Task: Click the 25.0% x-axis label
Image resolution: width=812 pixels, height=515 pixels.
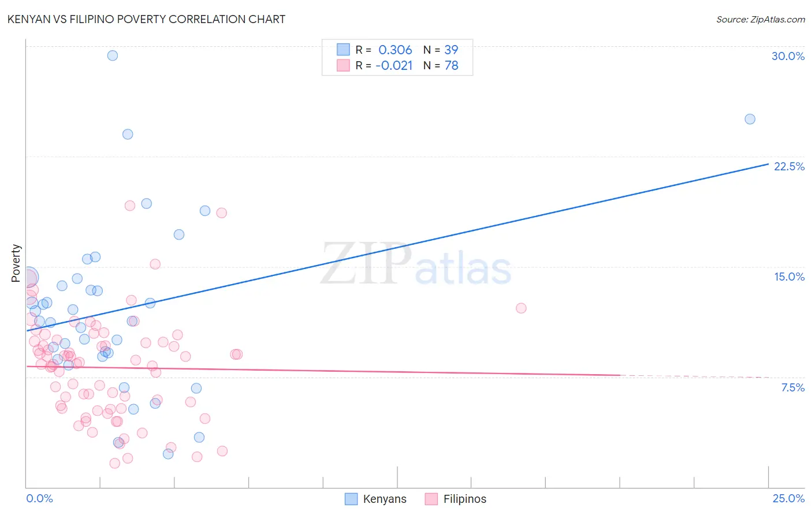Action: [x=788, y=498]
